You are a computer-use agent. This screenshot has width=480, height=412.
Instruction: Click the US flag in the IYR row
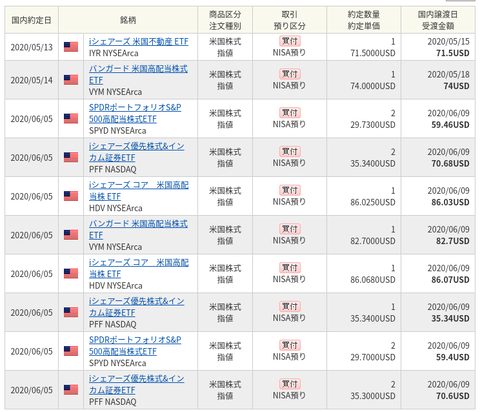[x=71, y=47]
